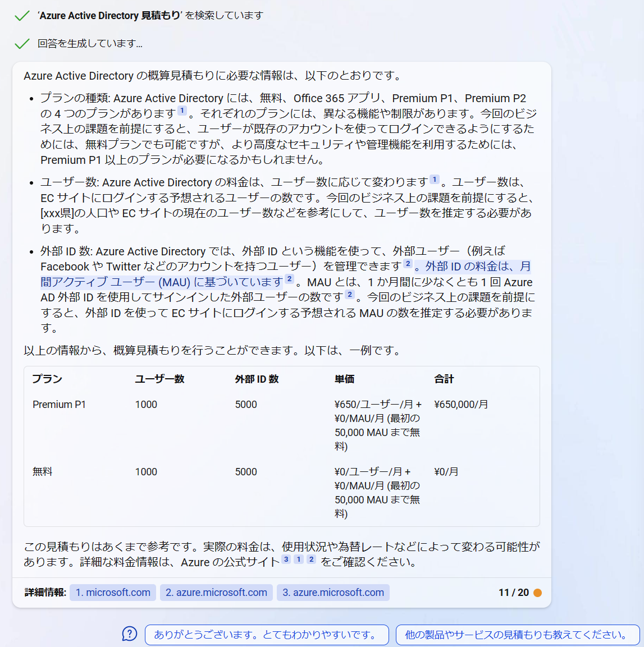Click external ID count 5000 in 無料 row
Viewport: 644px width, 647px height.
pyautogui.click(x=246, y=471)
